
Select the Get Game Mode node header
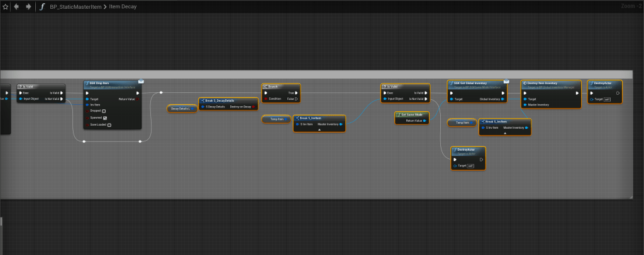coord(412,115)
